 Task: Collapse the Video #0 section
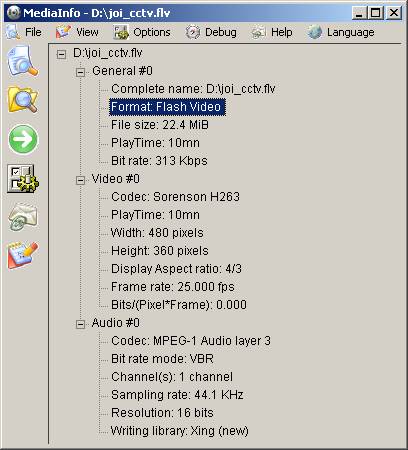(80, 180)
